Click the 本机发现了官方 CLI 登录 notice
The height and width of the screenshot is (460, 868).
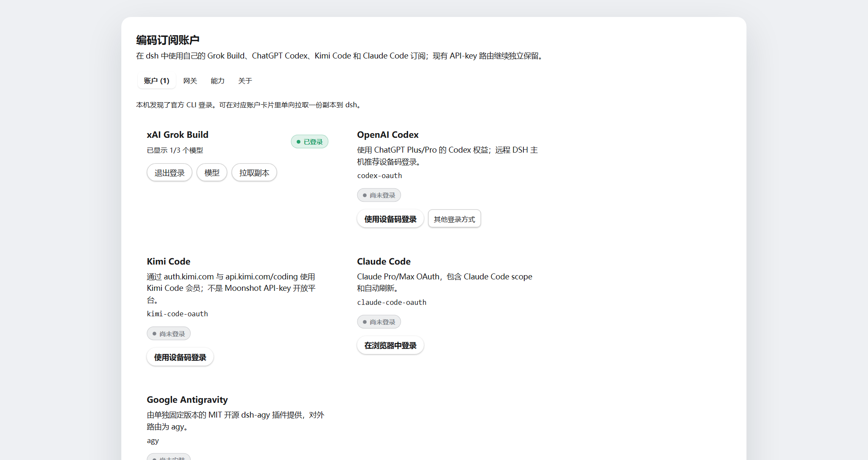(249, 105)
